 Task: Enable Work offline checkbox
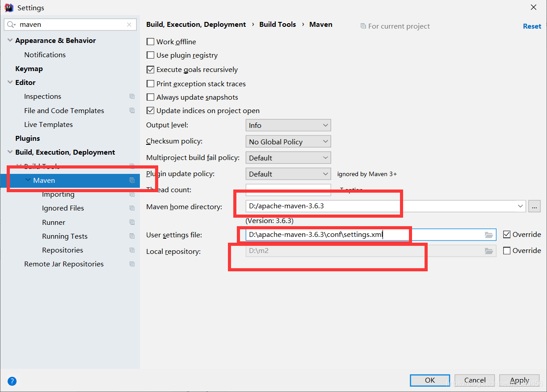click(x=151, y=42)
